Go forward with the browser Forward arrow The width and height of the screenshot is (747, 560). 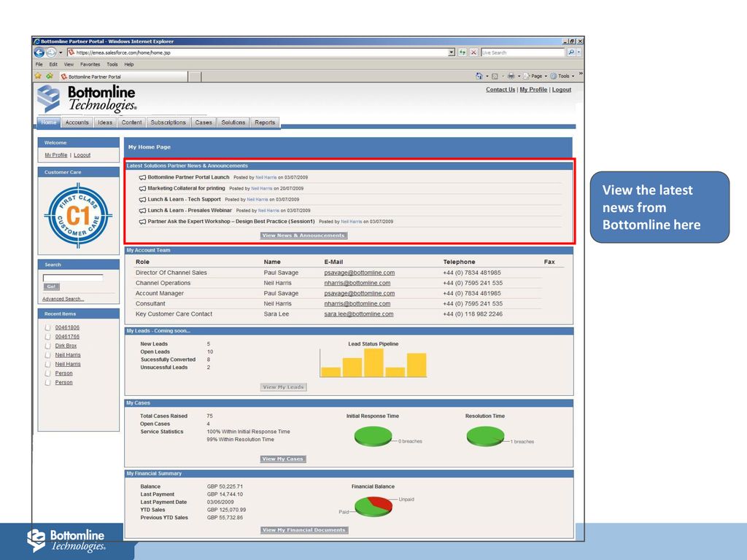[51, 52]
